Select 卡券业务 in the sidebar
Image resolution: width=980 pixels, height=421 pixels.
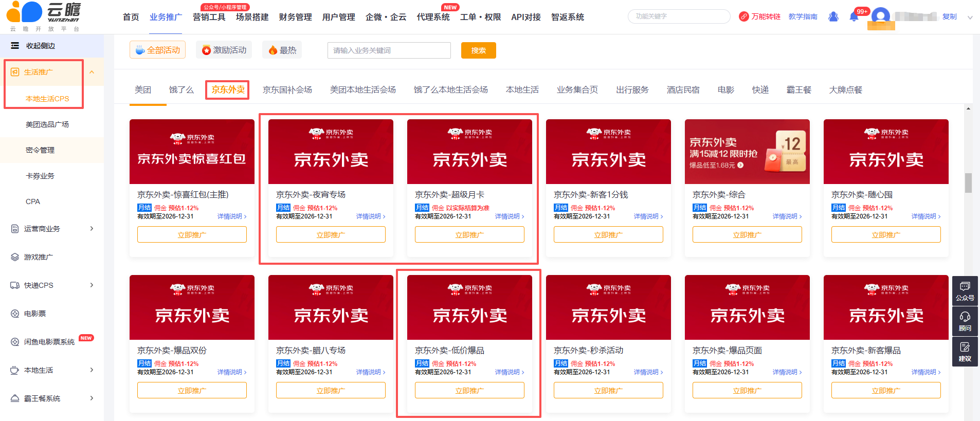[x=40, y=176]
